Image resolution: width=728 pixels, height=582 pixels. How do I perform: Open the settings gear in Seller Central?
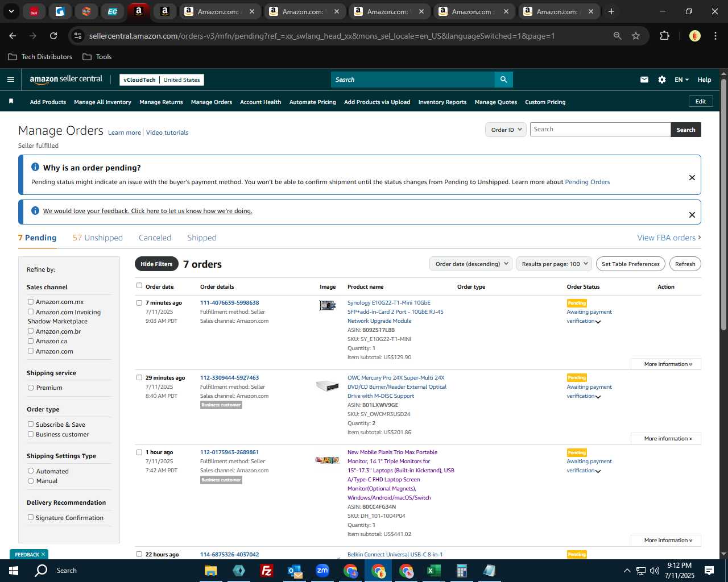[x=662, y=80]
